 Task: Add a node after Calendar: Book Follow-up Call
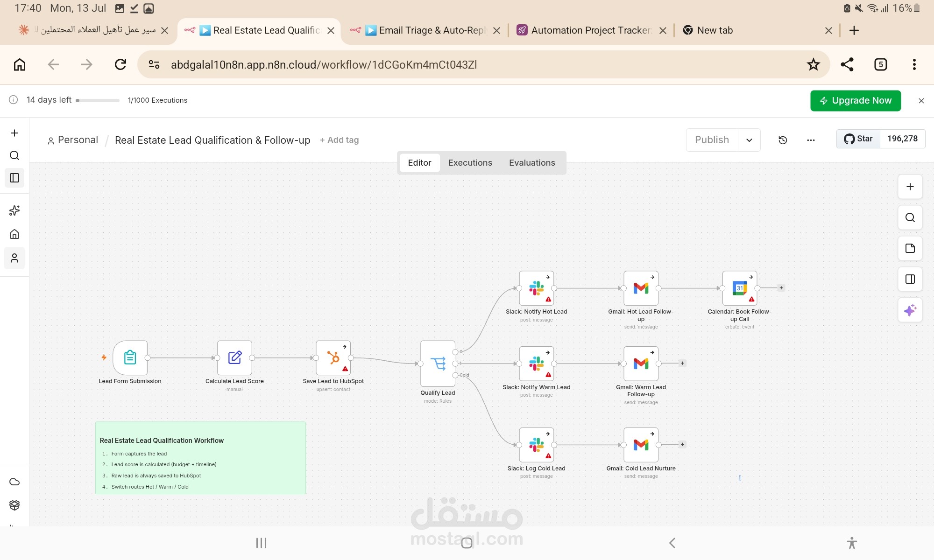click(781, 288)
